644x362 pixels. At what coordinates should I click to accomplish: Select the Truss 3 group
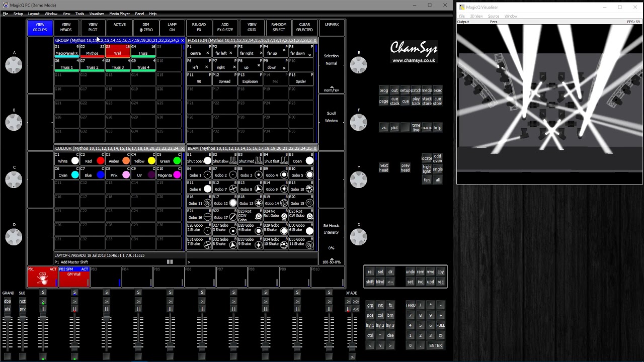pos(118,64)
